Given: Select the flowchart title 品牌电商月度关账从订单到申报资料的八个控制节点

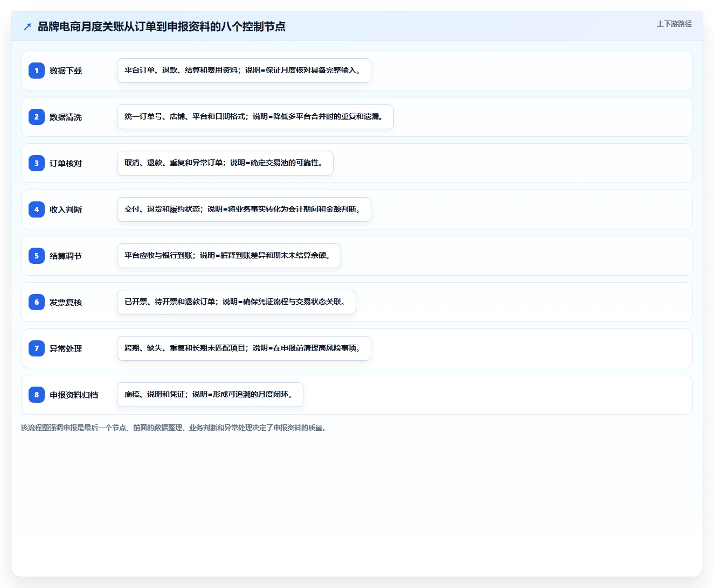Looking at the screenshot, I should click(x=162, y=26).
